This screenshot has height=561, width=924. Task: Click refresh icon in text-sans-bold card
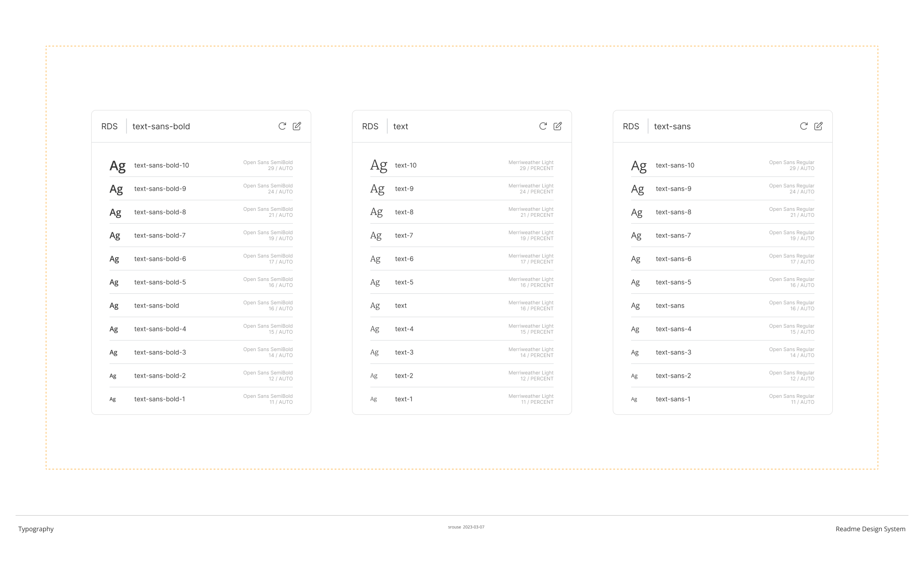282,126
